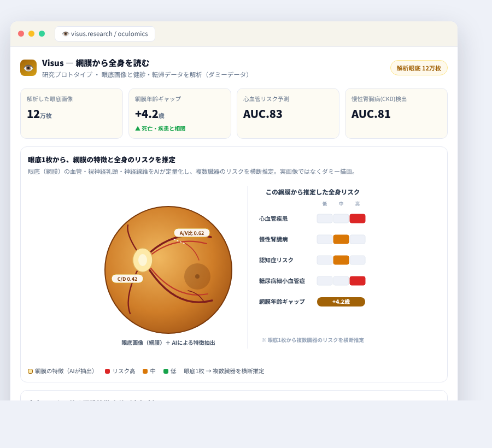Click the 高 column header

[358, 204]
